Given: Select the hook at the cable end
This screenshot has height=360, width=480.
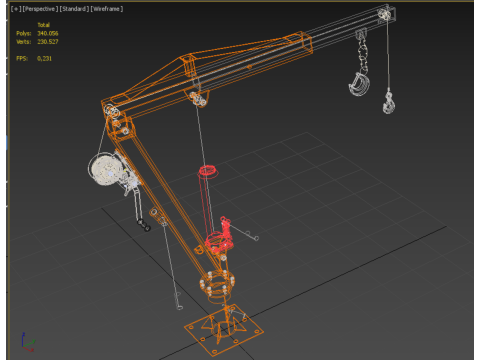Looking at the screenshot, I should (389, 103).
